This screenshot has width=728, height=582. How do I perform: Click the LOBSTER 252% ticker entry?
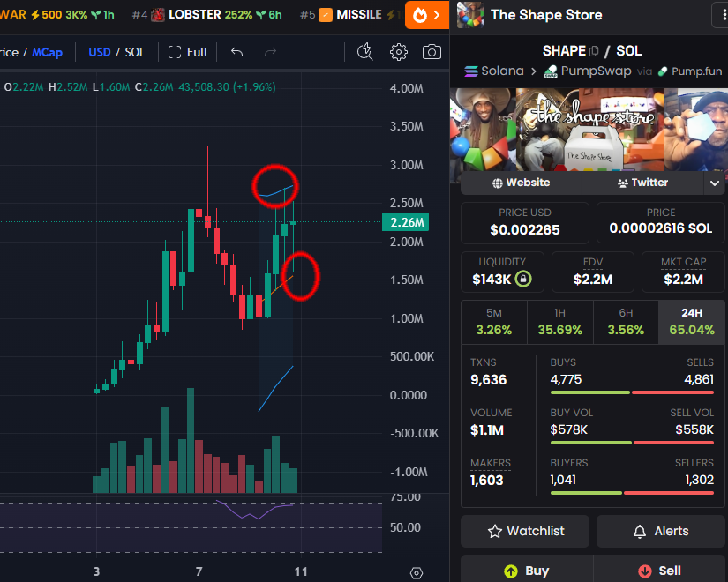coord(207,15)
